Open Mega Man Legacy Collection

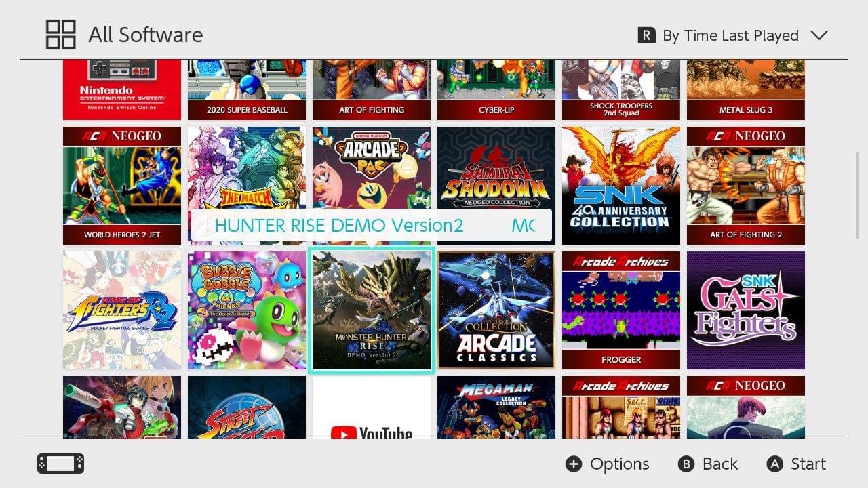click(496, 407)
